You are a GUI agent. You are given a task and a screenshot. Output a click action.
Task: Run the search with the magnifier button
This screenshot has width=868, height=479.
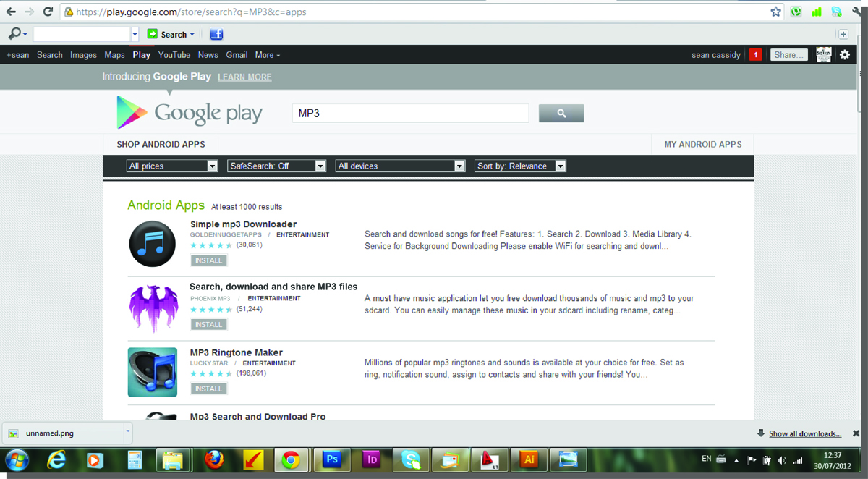561,114
